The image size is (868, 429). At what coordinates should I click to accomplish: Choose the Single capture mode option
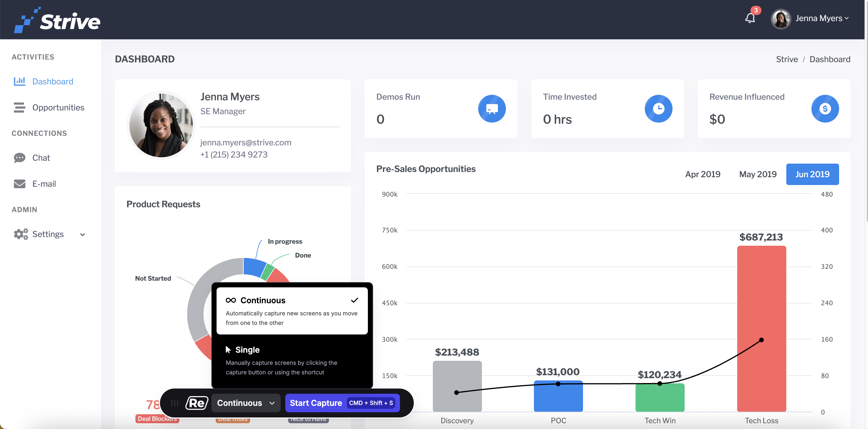click(x=292, y=360)
